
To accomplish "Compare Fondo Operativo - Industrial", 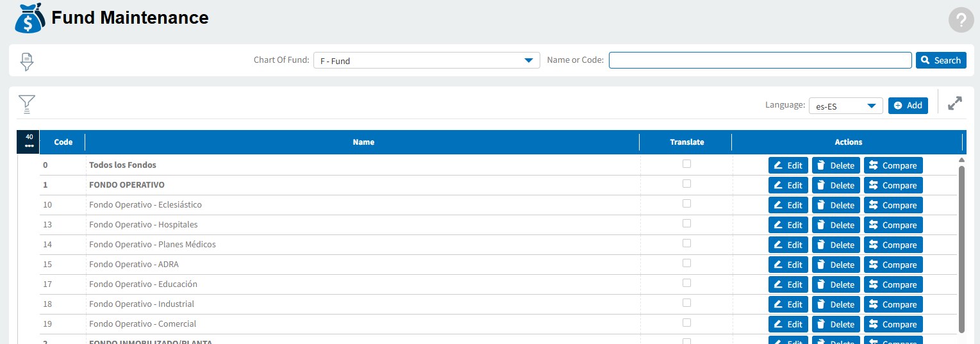I will (x=893, y=304).
